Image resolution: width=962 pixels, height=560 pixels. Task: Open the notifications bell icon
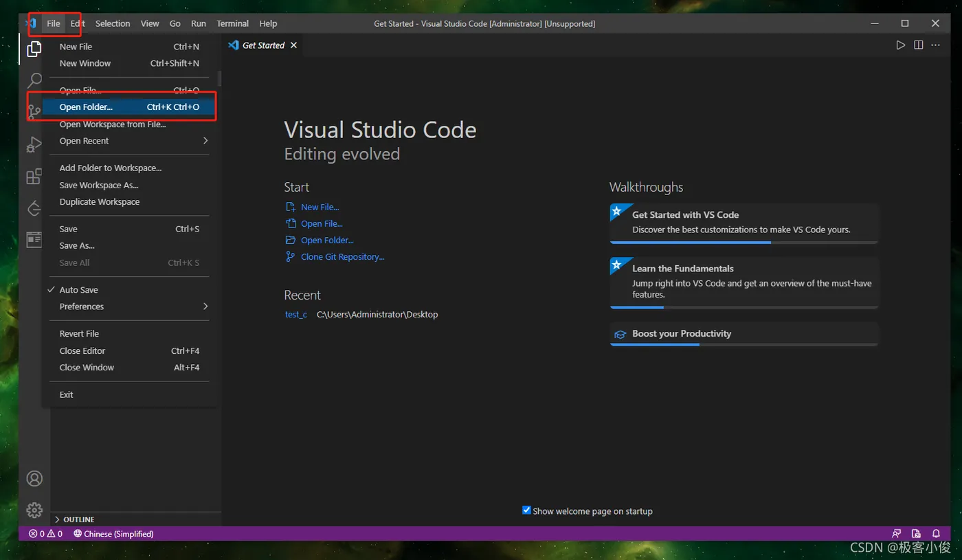(x=936, y=534)
